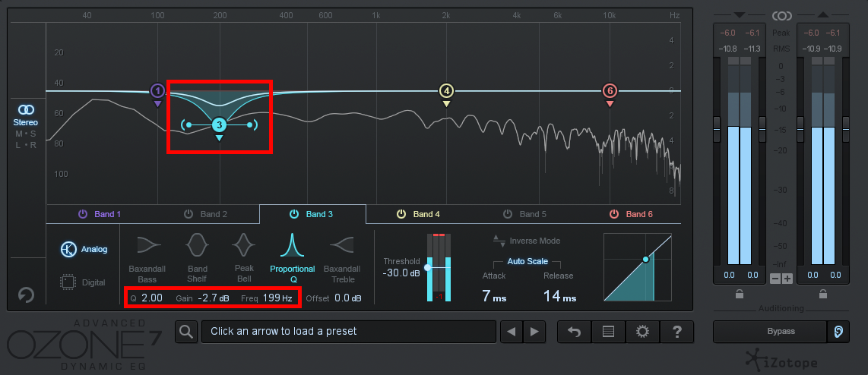Choose the Band Shelf filter shape icon
Screen dimensions: 868x375
pos(198,244)
